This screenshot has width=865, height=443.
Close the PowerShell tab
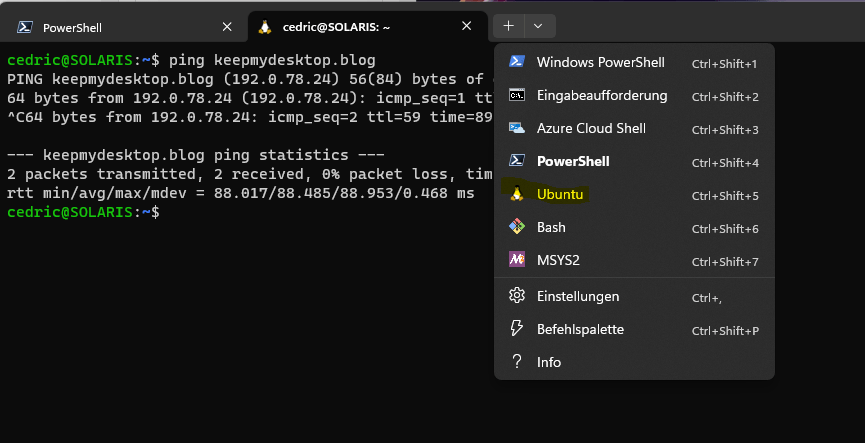coord(227,27)
